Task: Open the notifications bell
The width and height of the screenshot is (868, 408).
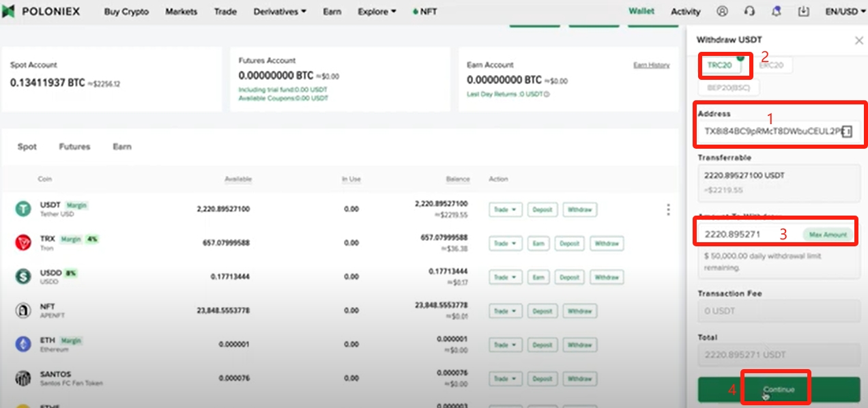Action: click(776, 12)
